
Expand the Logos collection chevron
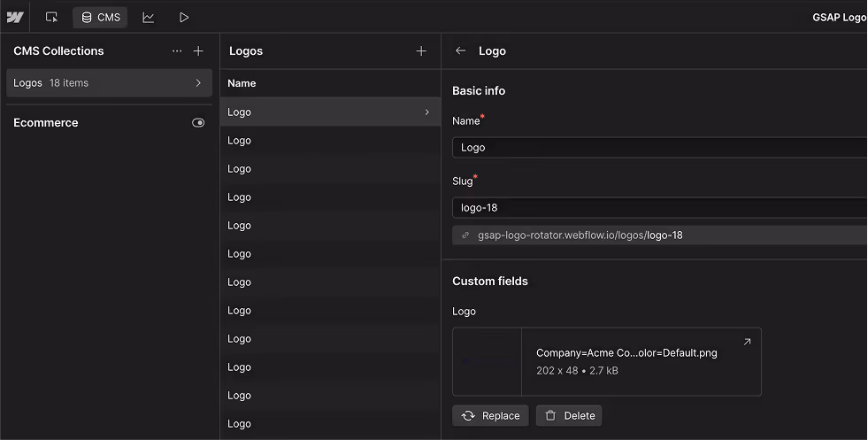[198, 83]
